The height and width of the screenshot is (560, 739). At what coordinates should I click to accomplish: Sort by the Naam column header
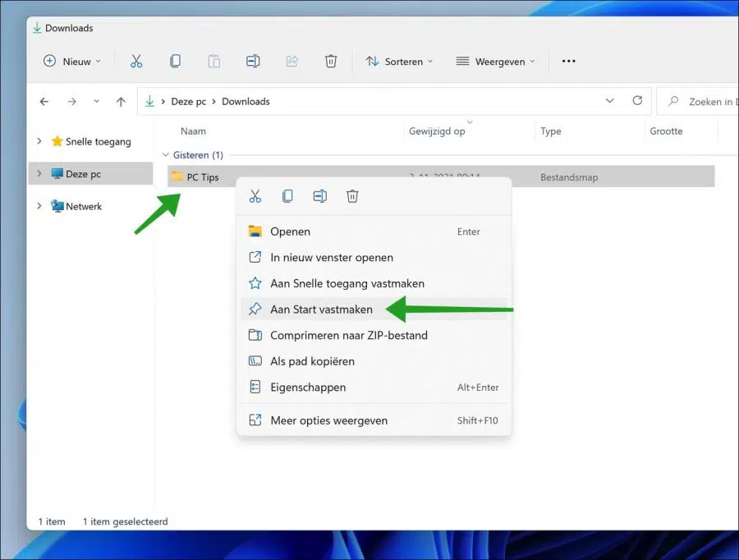[x=193, y=131]
